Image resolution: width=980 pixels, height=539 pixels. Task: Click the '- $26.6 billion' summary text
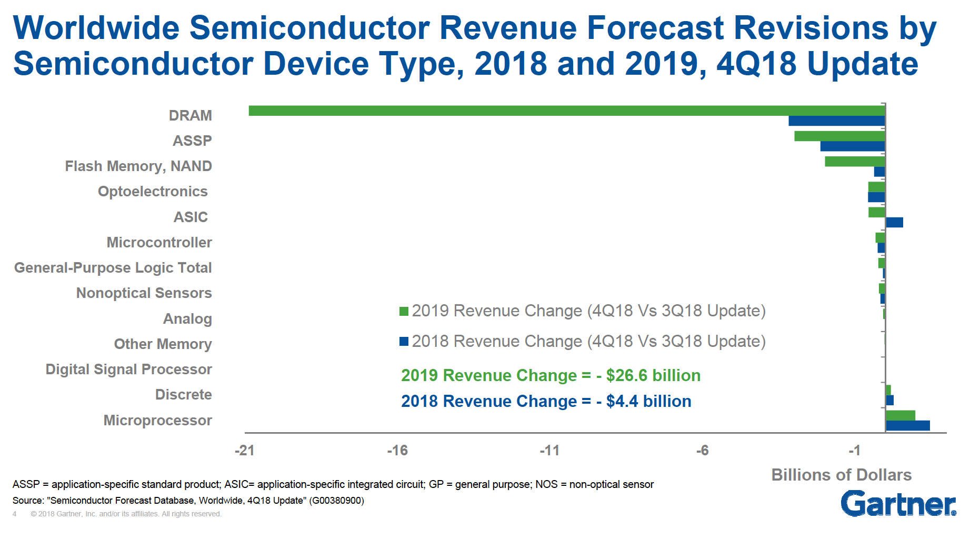pos(648,375)
